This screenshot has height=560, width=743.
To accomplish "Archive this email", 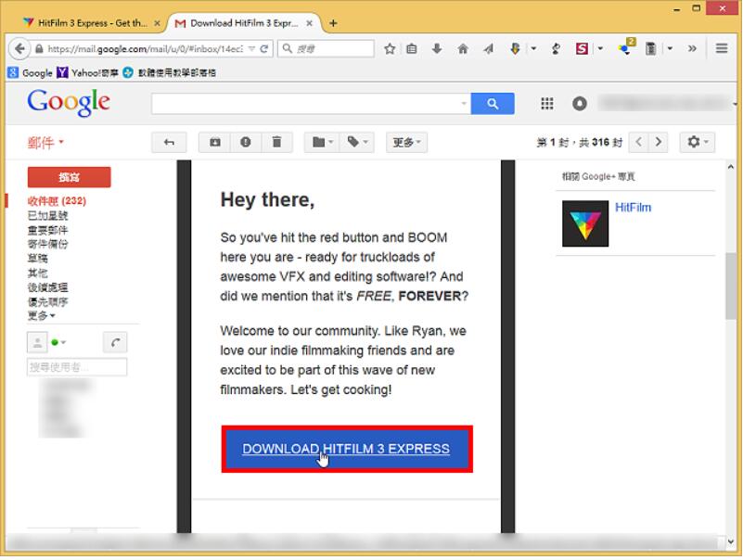I will click(x=214, y=142).
